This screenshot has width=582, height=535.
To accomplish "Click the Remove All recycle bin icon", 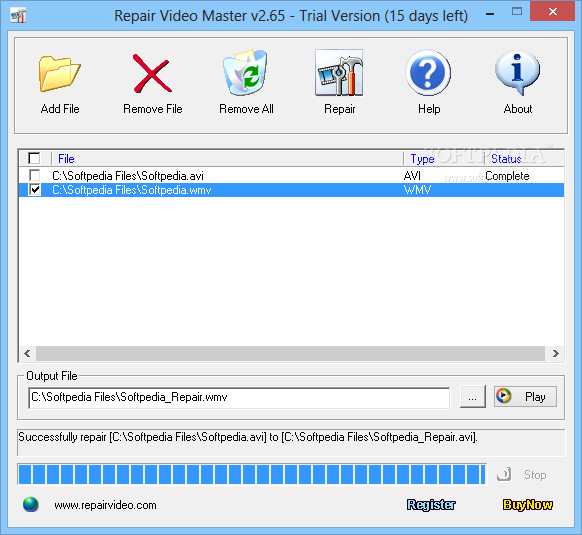I will pyautogui.click(x=245, y=72).
